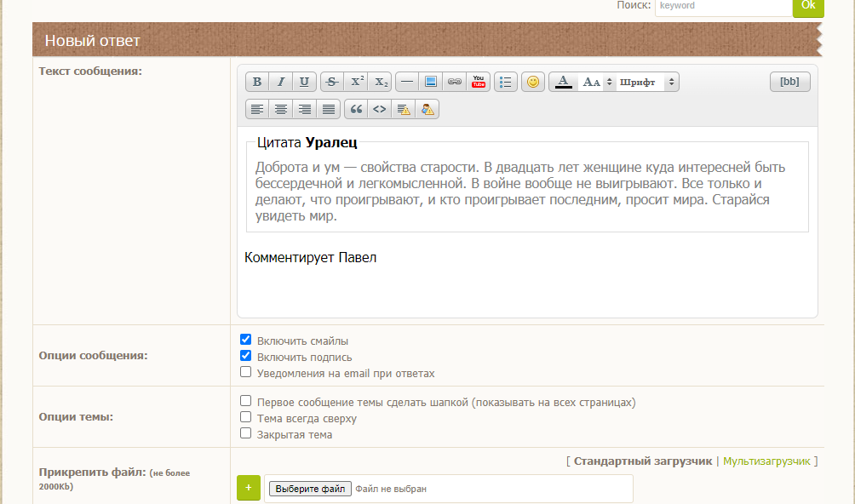
Task: Open the 'Шрифт' font dropdown
Action: (x=647, y=82)
